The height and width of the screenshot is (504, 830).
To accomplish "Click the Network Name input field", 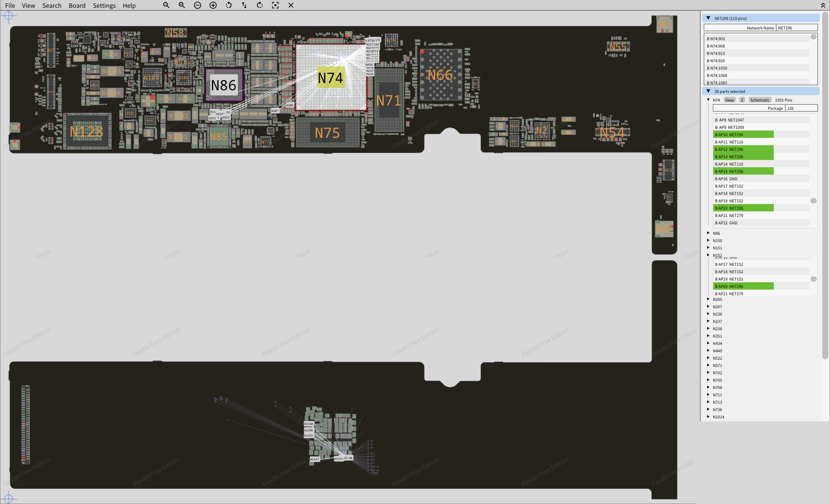I will click(x=796, y=28).
